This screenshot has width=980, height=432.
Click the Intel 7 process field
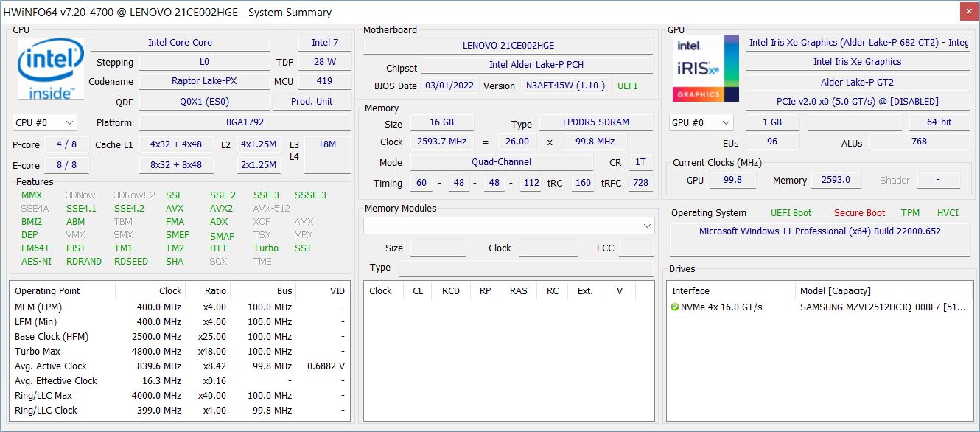[x=325, y=42]
